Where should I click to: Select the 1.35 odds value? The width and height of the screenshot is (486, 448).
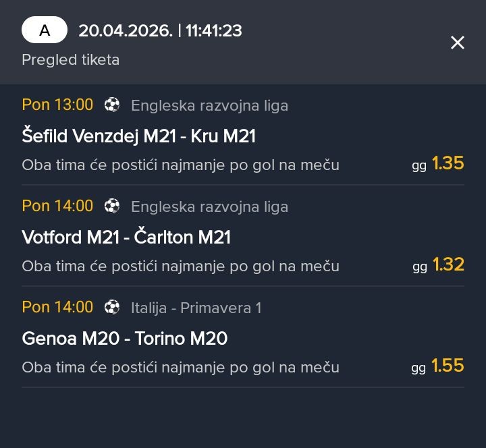(x=448, y=163)
